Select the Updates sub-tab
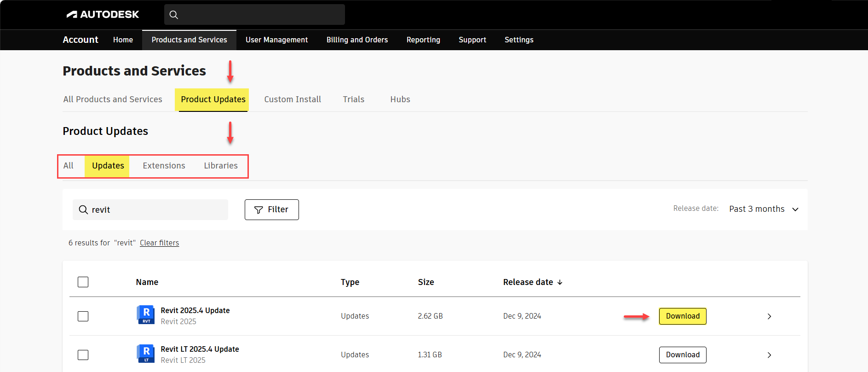Image resolution: width=868 pixels, height=372 pixels. 108,166
